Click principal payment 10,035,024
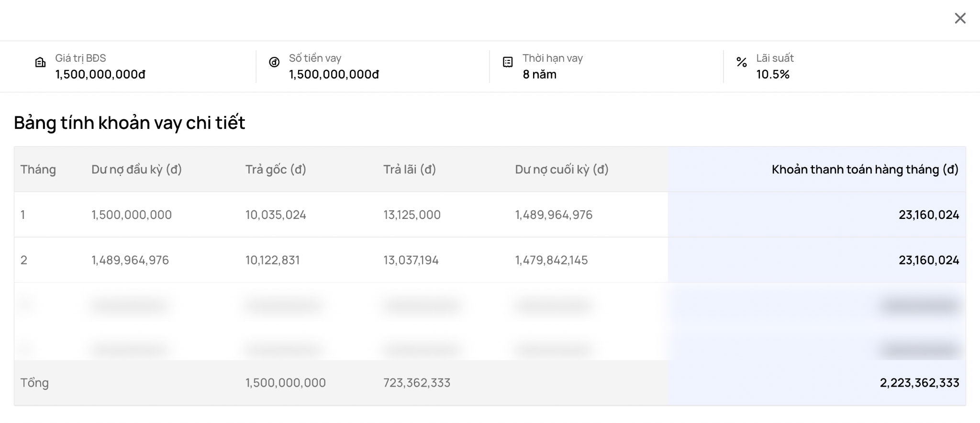The height and width of the screenshot is (423, 980). [x=276, y=215]
